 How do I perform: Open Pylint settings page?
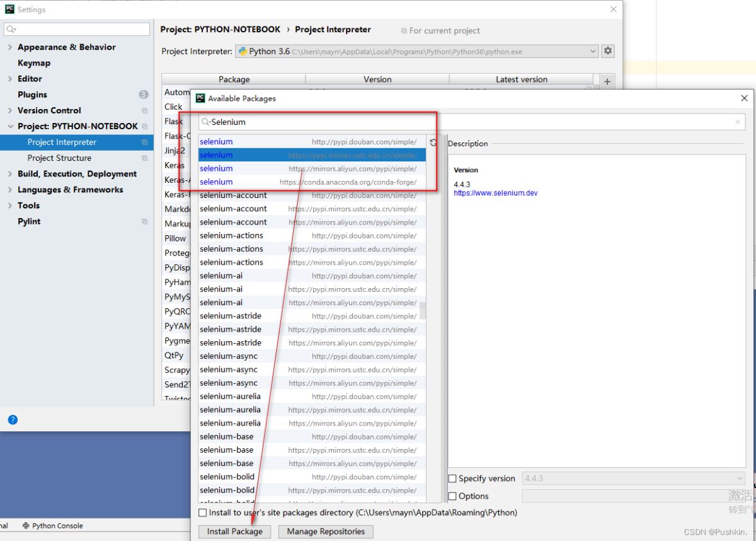coord(29,221)
